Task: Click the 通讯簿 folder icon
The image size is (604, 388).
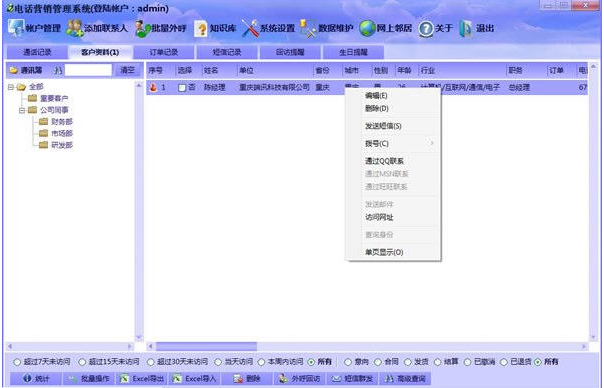Action: click(x=14, y=70)
